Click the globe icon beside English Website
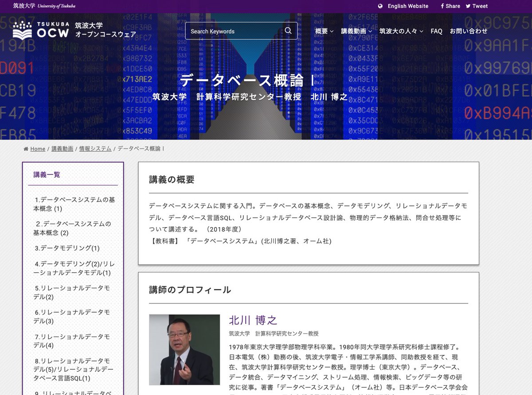532x395 pixels. [380, 6]
